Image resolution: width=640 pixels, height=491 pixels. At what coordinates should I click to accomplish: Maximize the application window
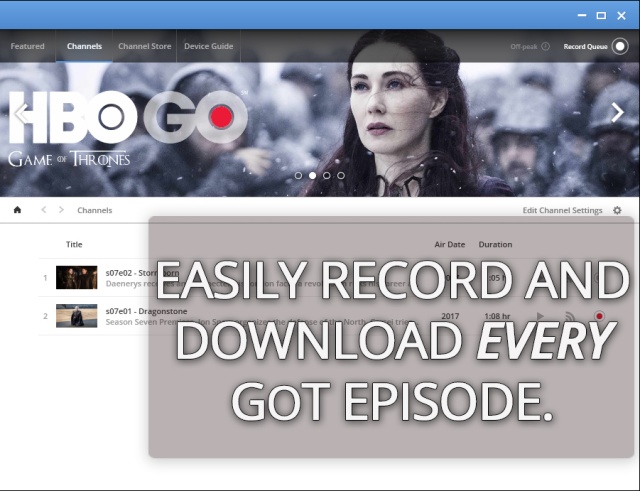pyautogui.click(x=601, y=16)
